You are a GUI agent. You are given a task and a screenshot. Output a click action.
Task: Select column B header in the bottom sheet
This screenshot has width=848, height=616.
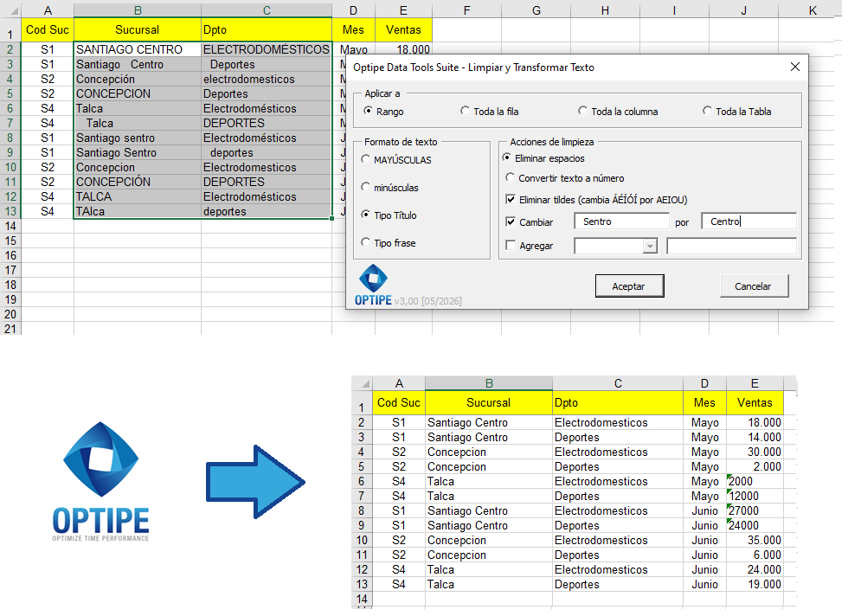click(489, 383)
